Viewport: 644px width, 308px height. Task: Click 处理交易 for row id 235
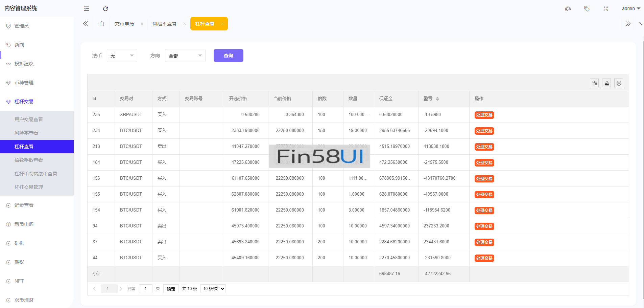coord(484,115)
